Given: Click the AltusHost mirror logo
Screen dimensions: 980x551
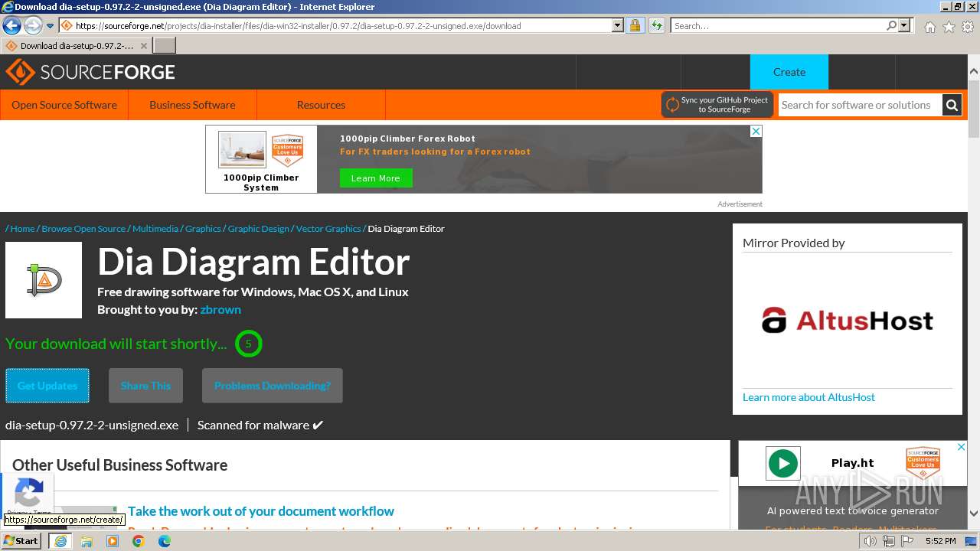Looking at the screenshot, I should coord(848,320).
